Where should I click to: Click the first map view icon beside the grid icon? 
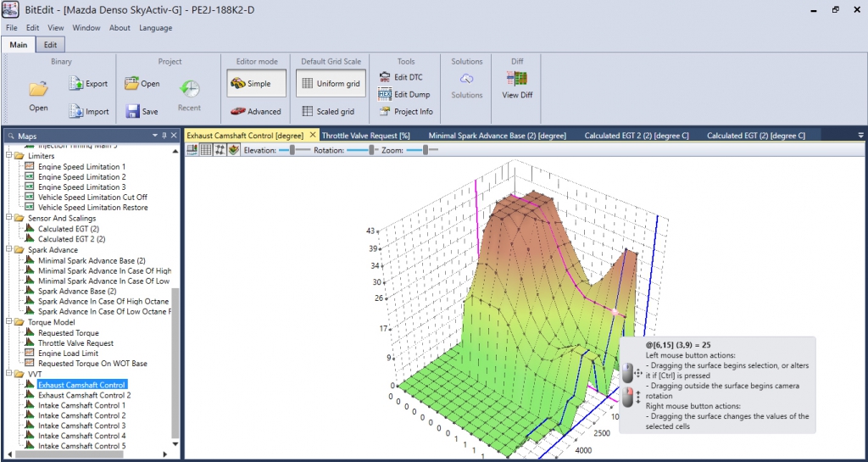click(x=192, y=150)
